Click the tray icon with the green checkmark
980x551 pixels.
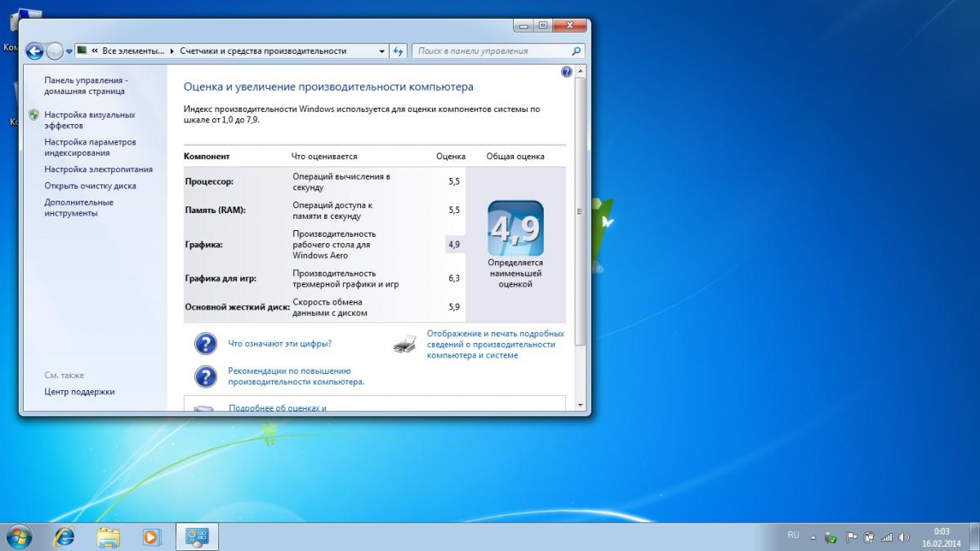(832, 537)
